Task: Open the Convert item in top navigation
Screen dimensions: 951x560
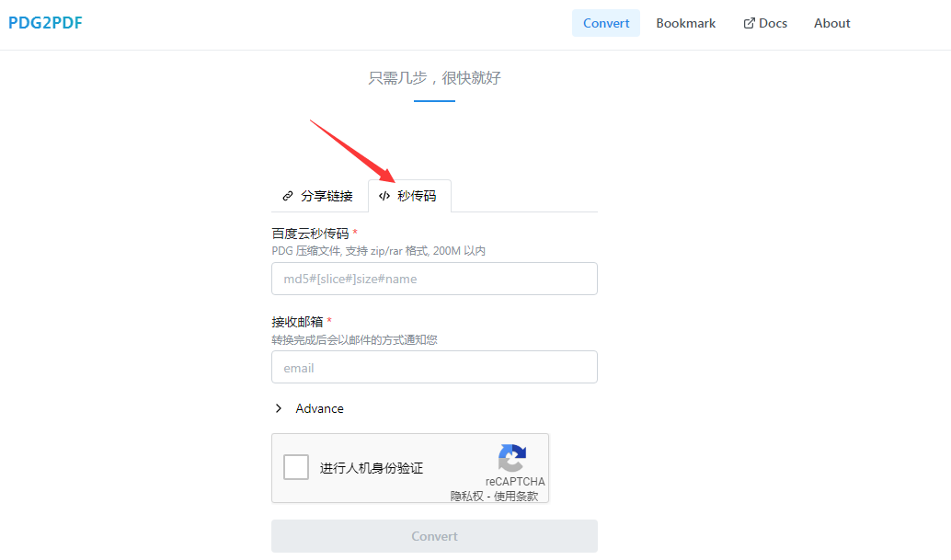Action: (606, 23)
